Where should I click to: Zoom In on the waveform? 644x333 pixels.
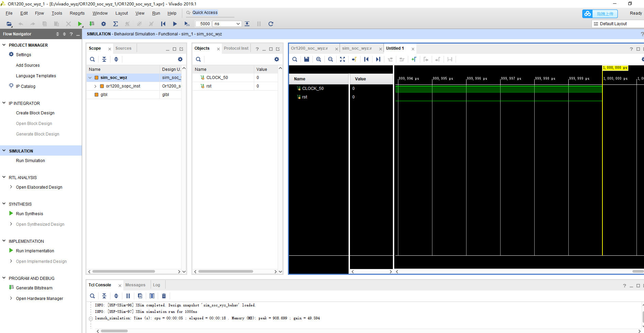[x=318, y=59]
